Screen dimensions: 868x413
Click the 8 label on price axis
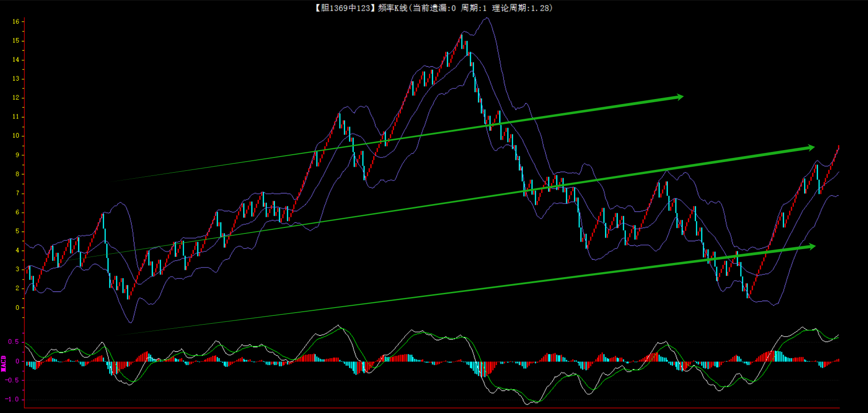[17, 174]
